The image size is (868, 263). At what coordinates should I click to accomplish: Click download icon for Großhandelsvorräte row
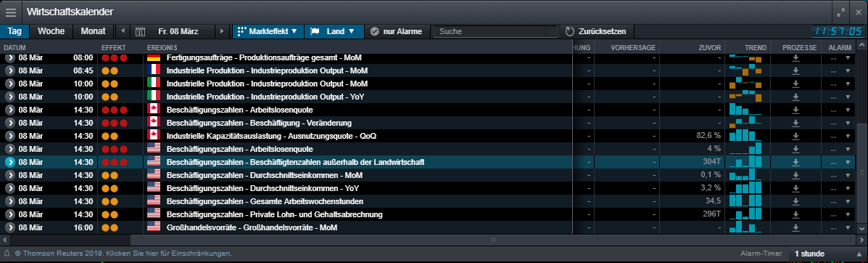coord(795,227)
